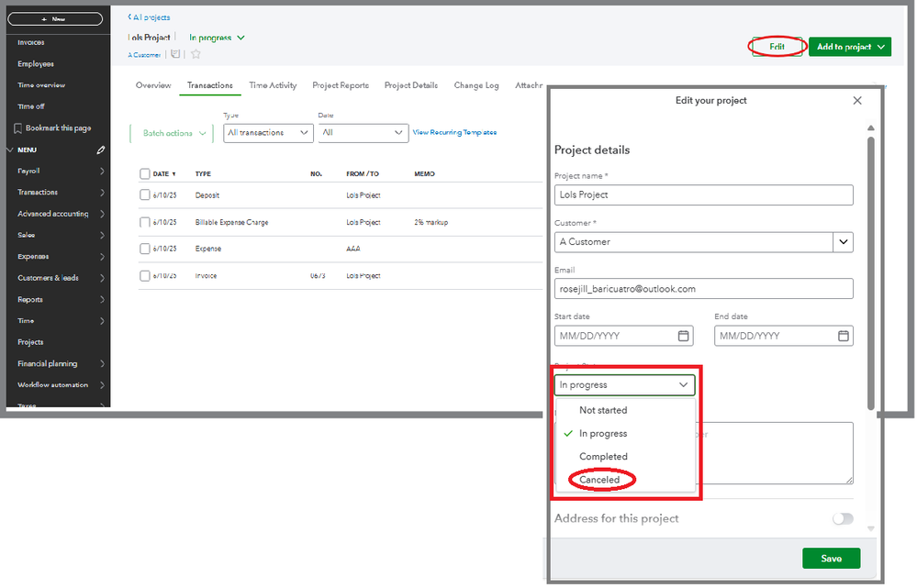Image resolution: width=917 pixels, height=588 pixels.
Task: Tick the select-all checkbox in DATE header
Action: point(145,173)
